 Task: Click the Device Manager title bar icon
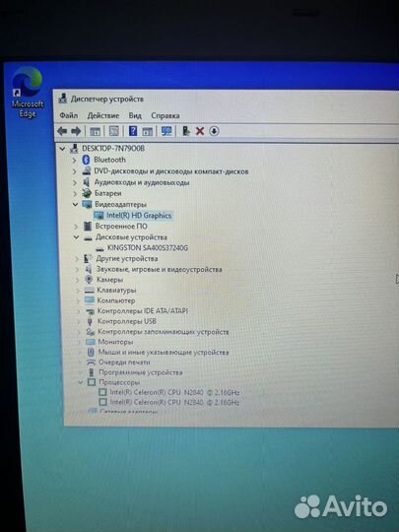pyautogui.click(x=62, y=99)
